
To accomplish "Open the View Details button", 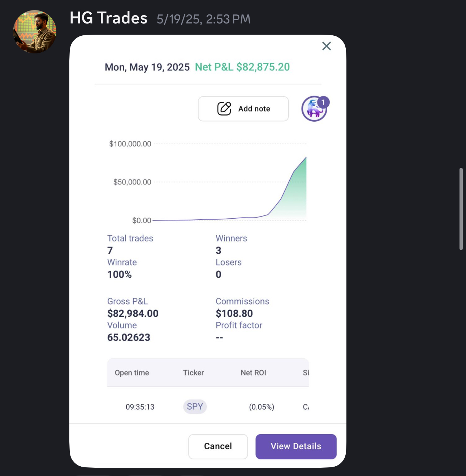I will (x=296, y=446).
